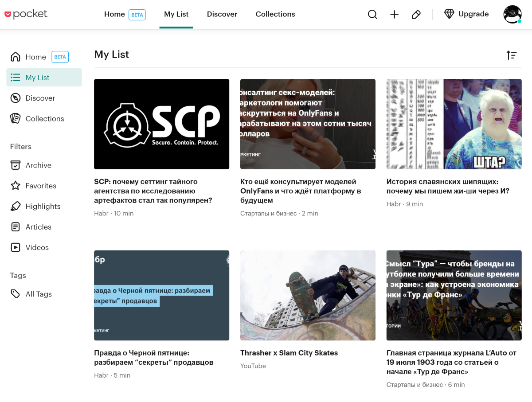Open the profile avatar menu
Image resolution: width=532 pixels, height=402 pixels.
point(512,14)
